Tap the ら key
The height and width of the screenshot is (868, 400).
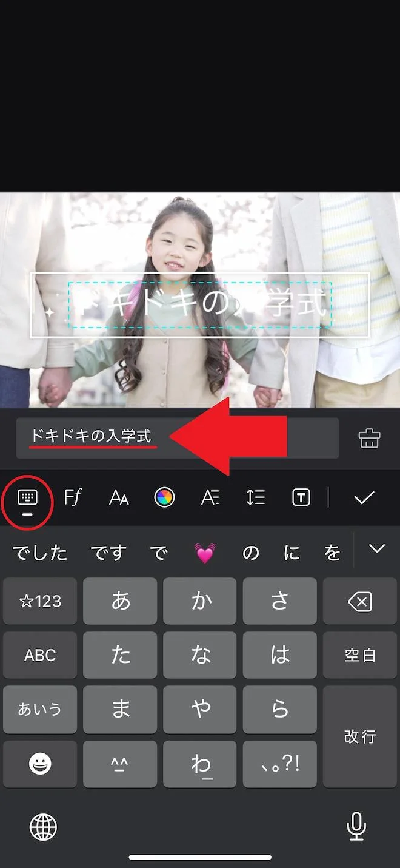pos(280,710)
